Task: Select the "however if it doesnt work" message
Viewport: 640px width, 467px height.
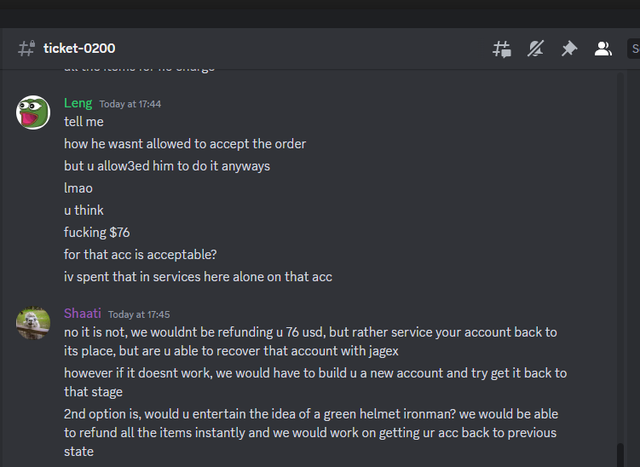Action: [316, 382]
